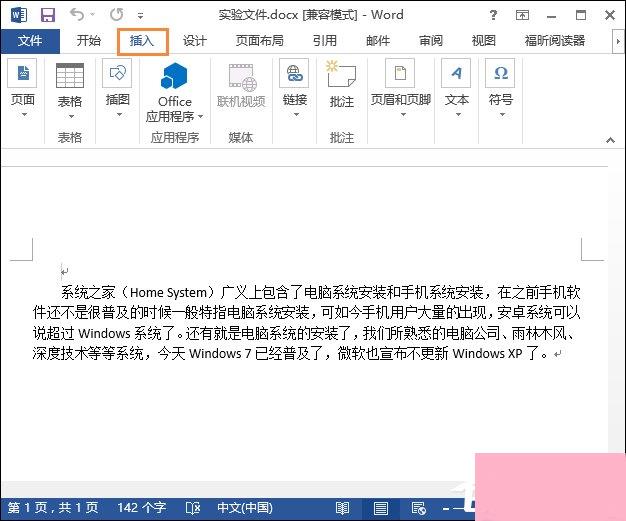
Task: Click the 联机视频 Online Video icon
Action: [x=242, y=77]
